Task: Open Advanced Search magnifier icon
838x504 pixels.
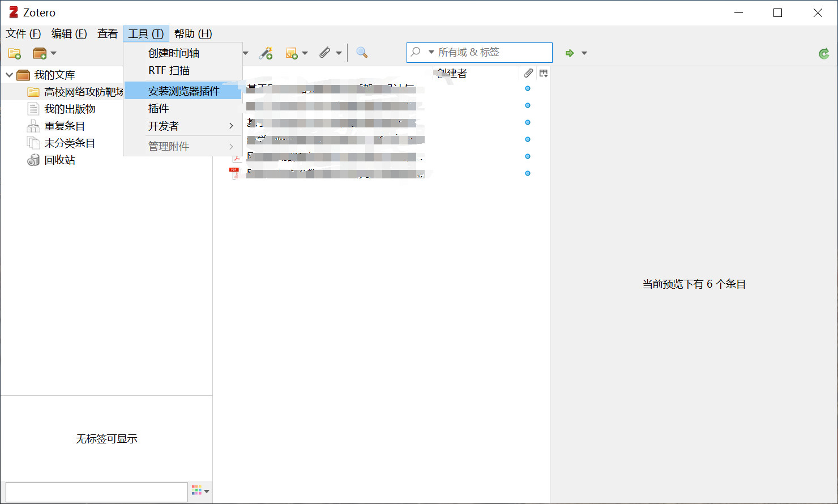Action: [x=362, y=53]
